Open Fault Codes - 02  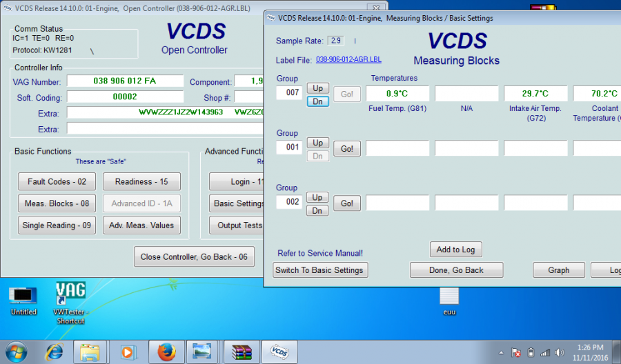pos(57,182)
